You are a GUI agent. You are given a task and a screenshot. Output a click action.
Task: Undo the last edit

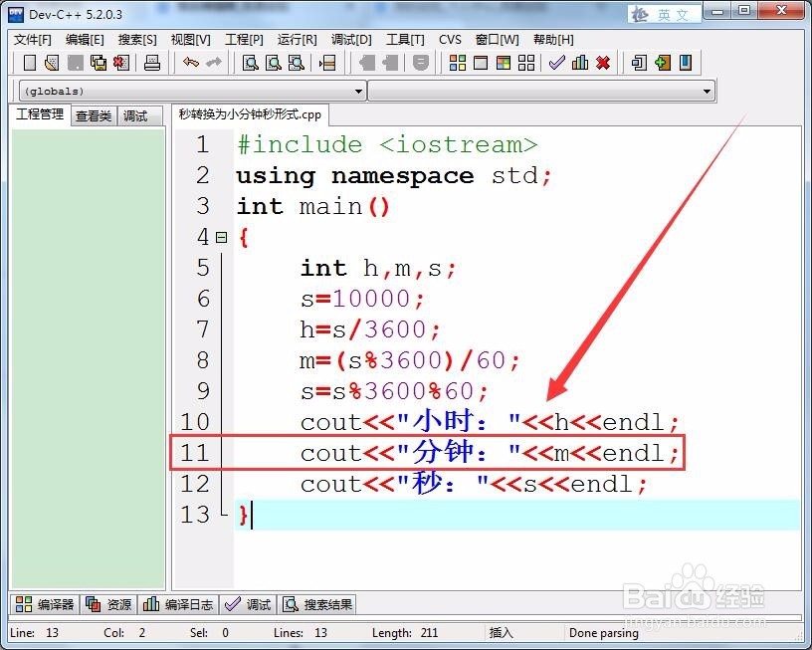tap(189, 63)
